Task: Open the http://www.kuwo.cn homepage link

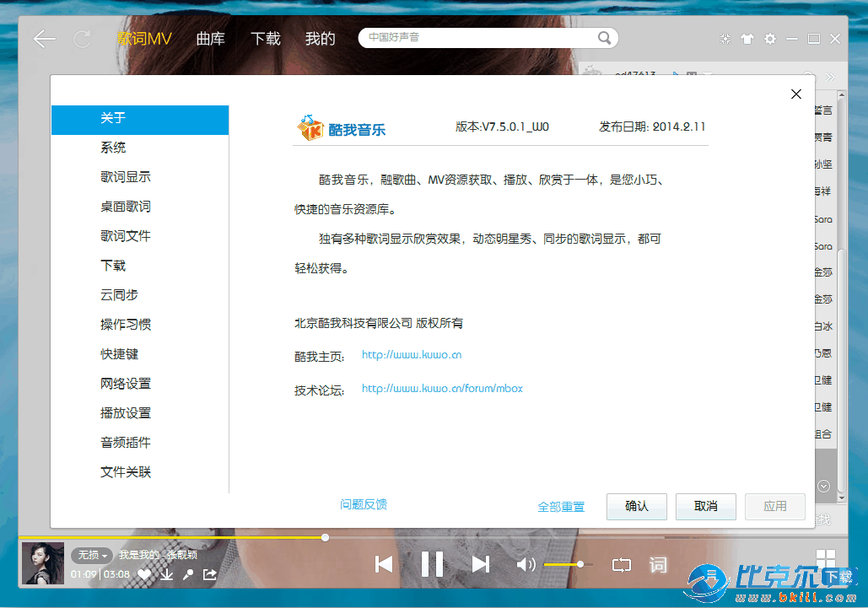Action: pos(412,355)
